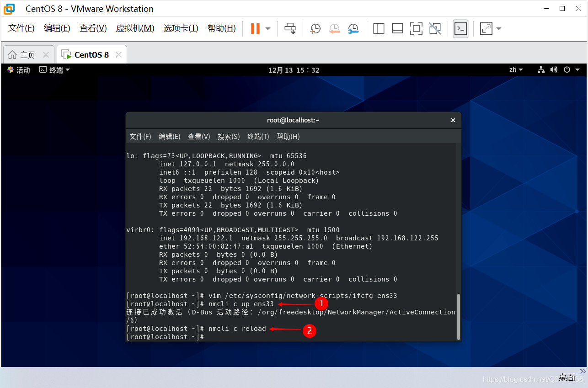Close the root@localhost terminal window
The image size is (588, 388).
(x=453, y=120)
